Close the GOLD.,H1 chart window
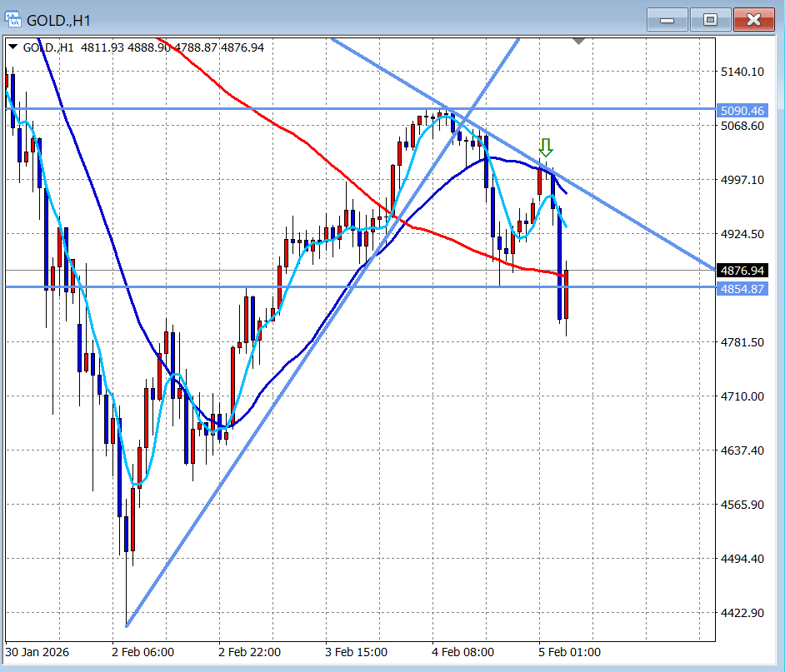The height and width of the screenshot is (672, 785). point(755,19)
